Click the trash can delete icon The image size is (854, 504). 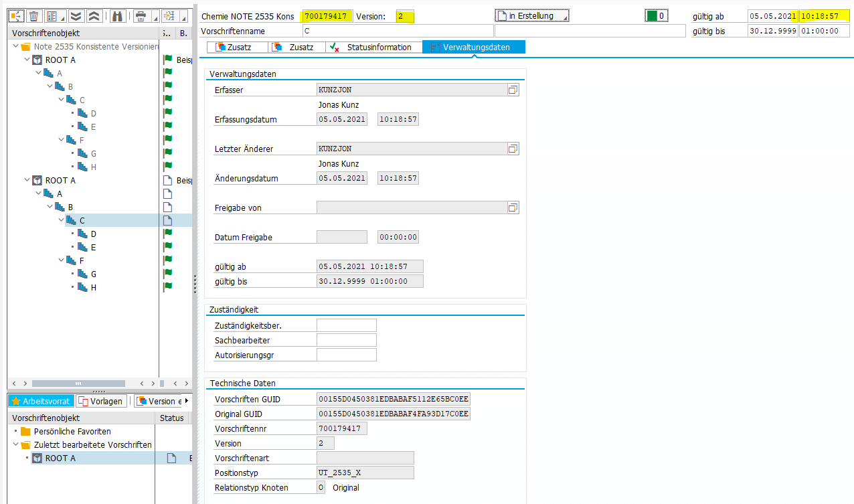33,15
